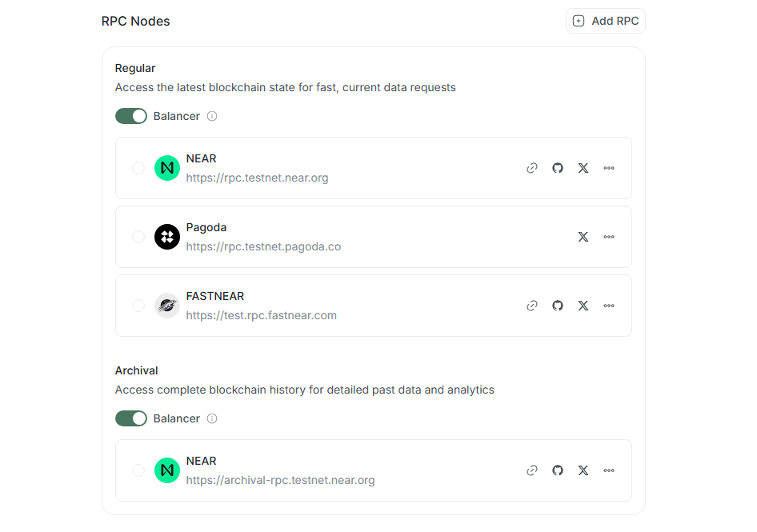Click the info icon beside Archival Balancer
757x532 pixels.
click(x=212, y=418)
